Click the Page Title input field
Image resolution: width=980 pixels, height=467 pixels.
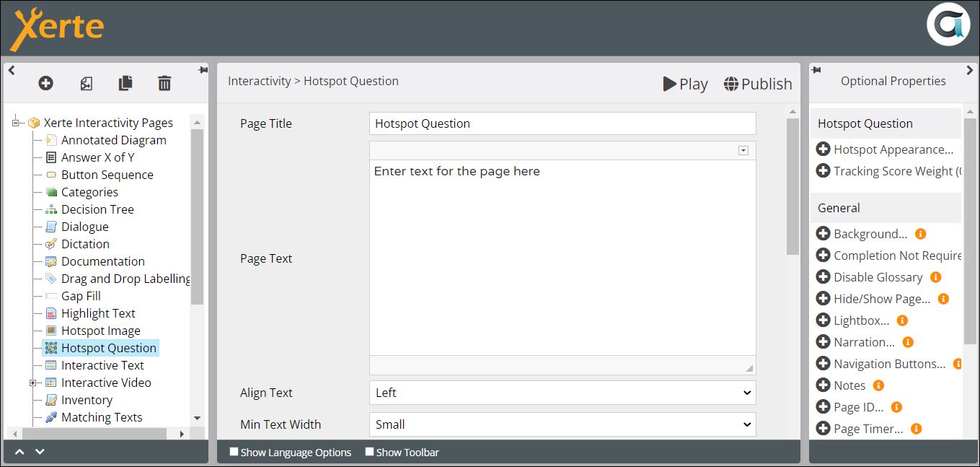coord(562,123)
